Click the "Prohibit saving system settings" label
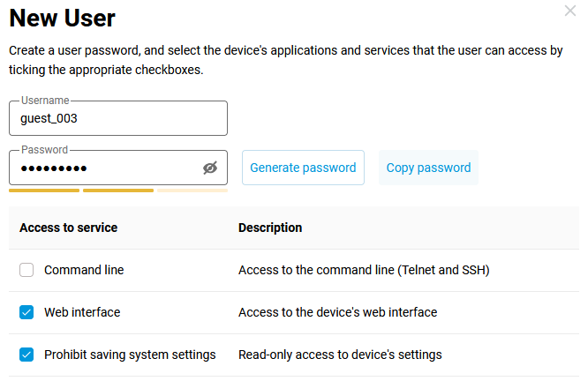The image size is (588, 381). click(x=130, y=355)
